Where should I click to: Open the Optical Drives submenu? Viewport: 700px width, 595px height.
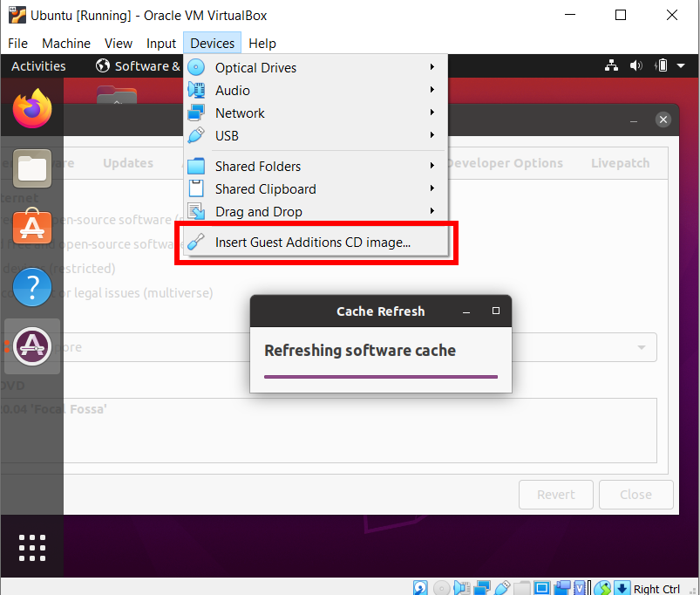click(x=316, y=67)
